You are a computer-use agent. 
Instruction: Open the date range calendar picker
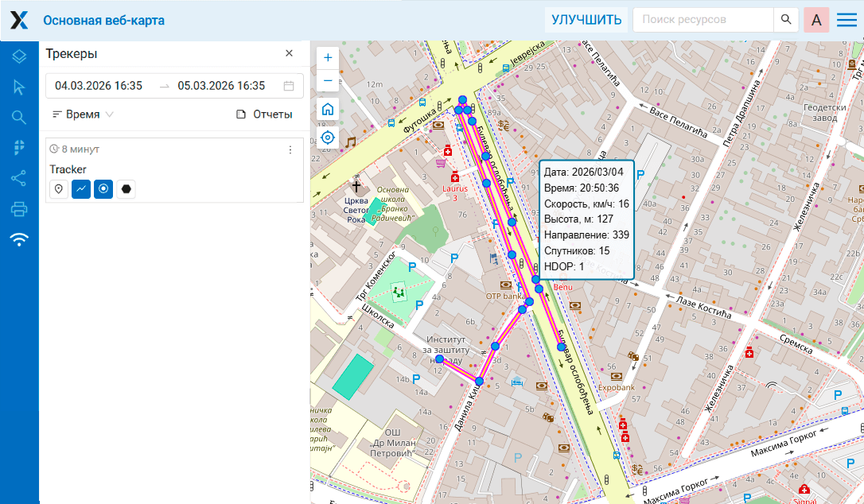coord(289,86)
